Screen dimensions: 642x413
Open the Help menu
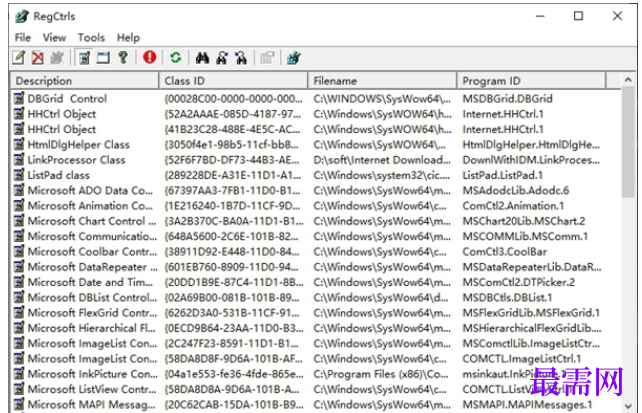tap(128, 38)
